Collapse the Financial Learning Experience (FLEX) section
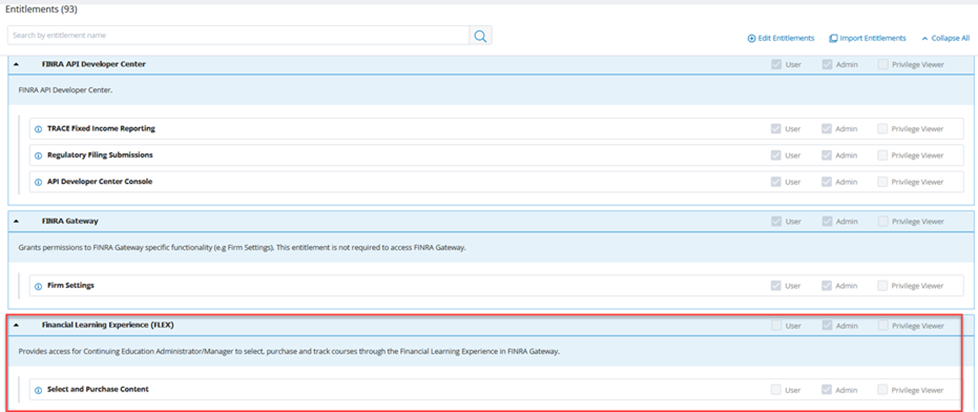The image size is (978, 412). click(17, 325)
